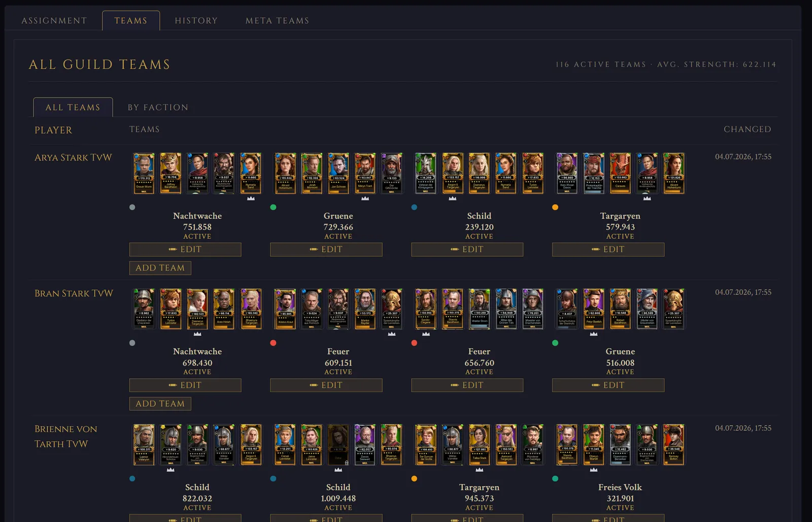812x522 pixels.
Task: Click strength value 1.009.448
Action: point(338,499)
